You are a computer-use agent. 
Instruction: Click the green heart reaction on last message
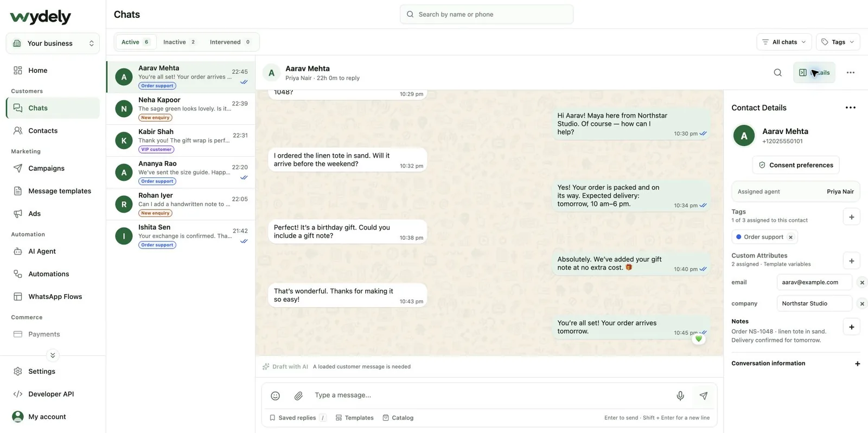[698, 339]
